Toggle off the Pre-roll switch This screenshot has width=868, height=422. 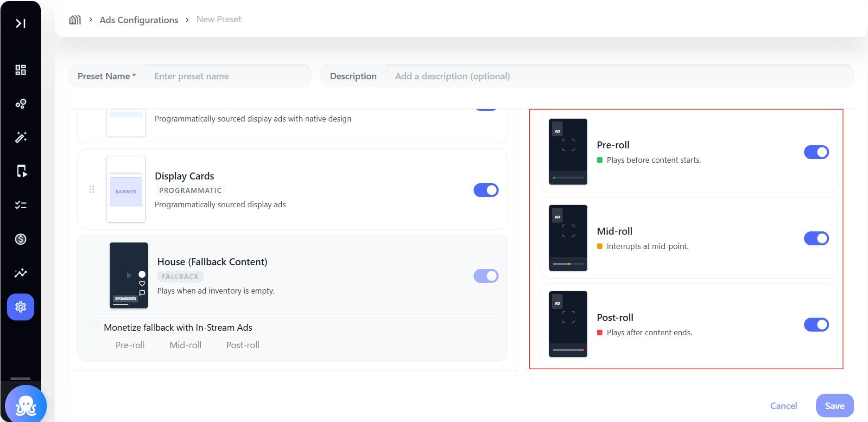(x=816, y=152)
